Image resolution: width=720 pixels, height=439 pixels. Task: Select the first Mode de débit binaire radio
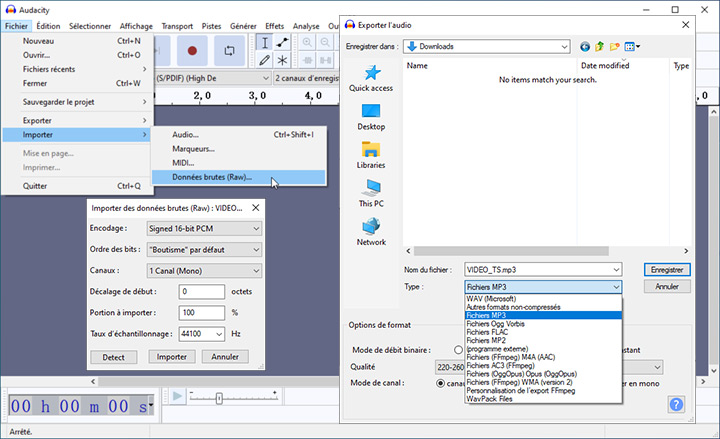[459, 350]
